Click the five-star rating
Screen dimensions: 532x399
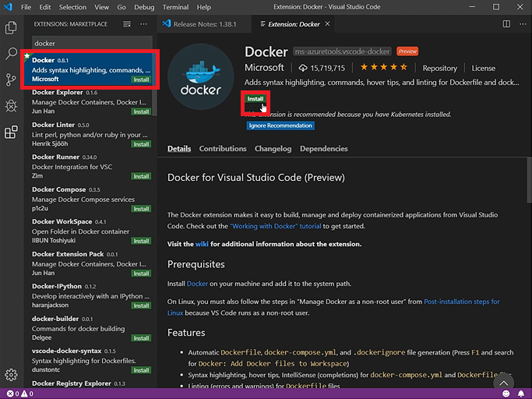pyautogui.click(x=384, y=67)
